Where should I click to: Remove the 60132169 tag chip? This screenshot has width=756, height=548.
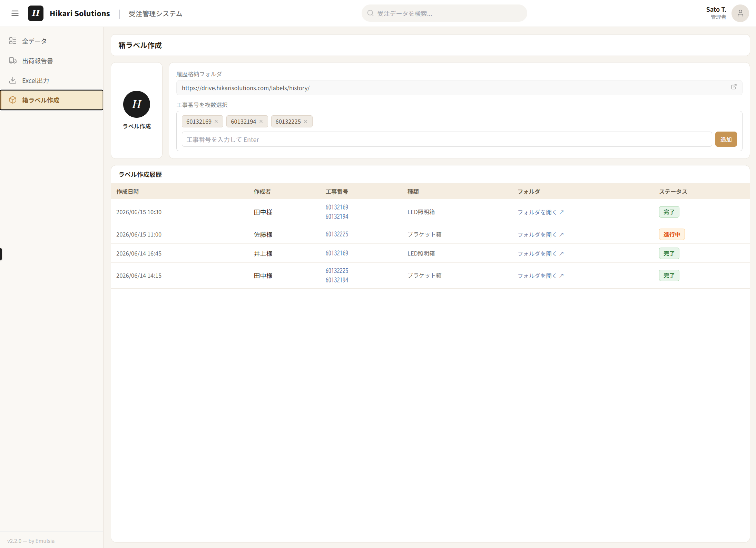click(216, 122)
